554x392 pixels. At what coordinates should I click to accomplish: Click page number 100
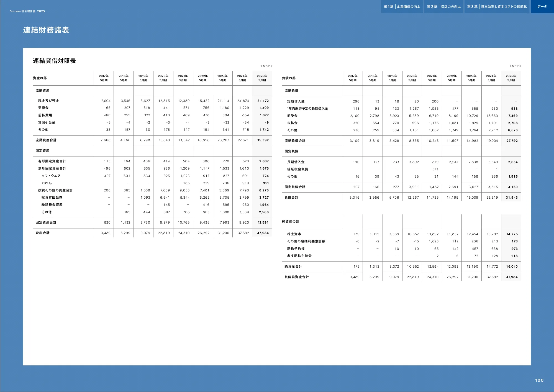539,380
